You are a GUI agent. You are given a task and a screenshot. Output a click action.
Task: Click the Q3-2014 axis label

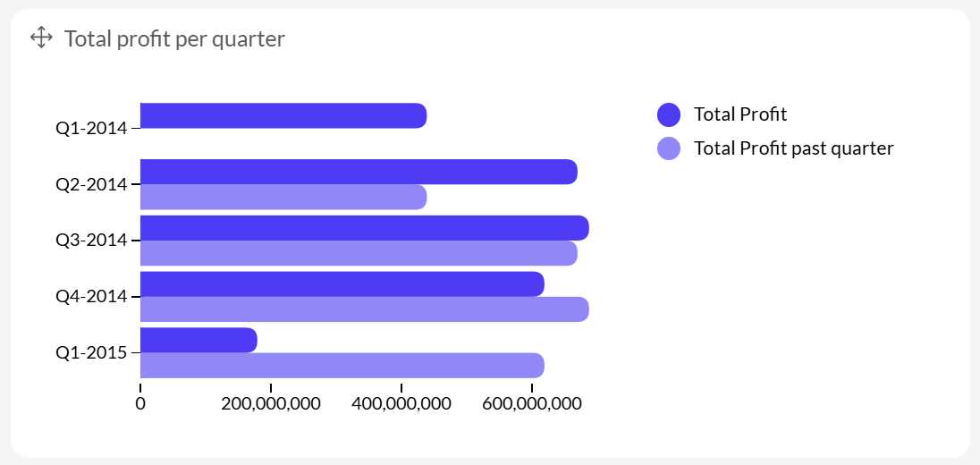pyautogui.click(x=91, y=241)
